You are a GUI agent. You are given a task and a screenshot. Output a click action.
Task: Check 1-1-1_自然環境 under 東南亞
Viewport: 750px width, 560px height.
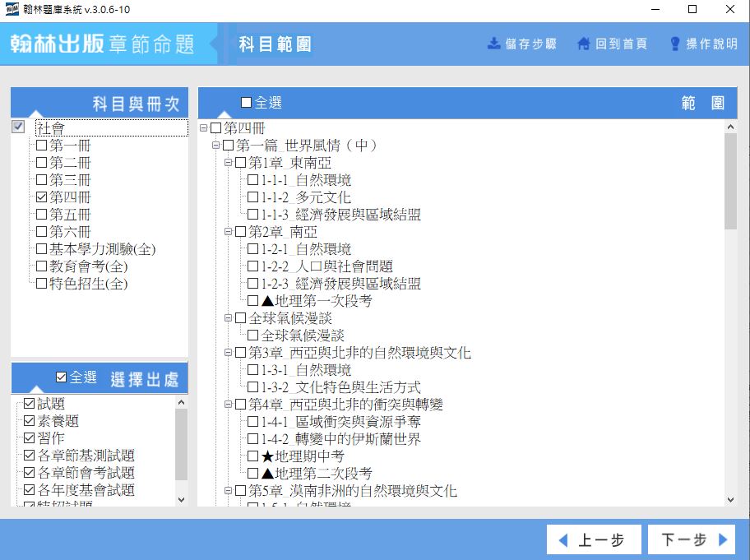(252, 180)
